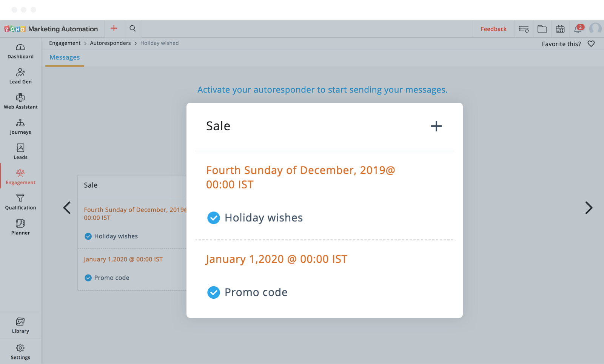
Task: Favorite this page with heart icon
Action: click(591, 44)
